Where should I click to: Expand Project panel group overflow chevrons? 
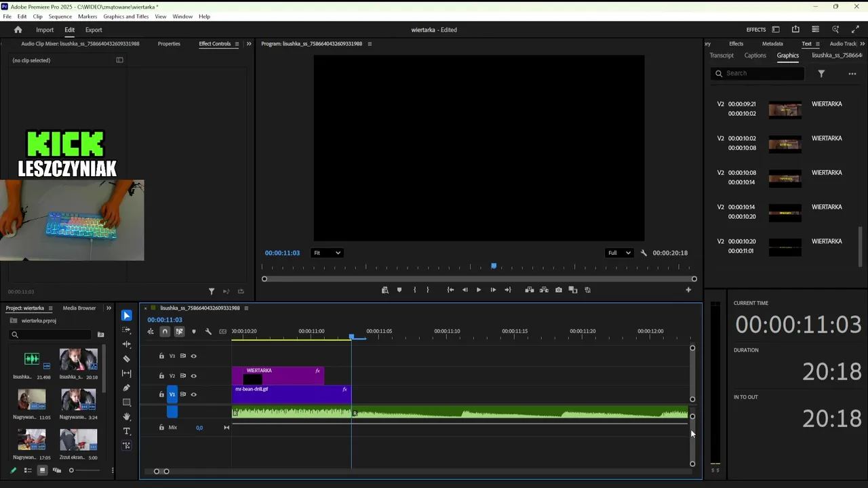tap(108, 308)
